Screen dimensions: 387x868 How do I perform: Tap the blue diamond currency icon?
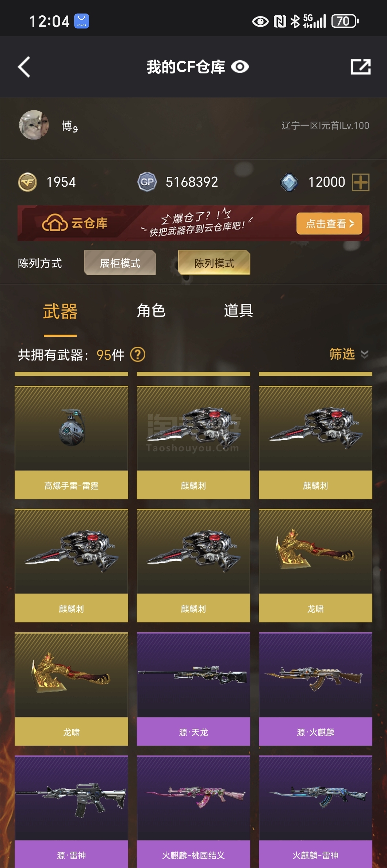tap(289, 182)
